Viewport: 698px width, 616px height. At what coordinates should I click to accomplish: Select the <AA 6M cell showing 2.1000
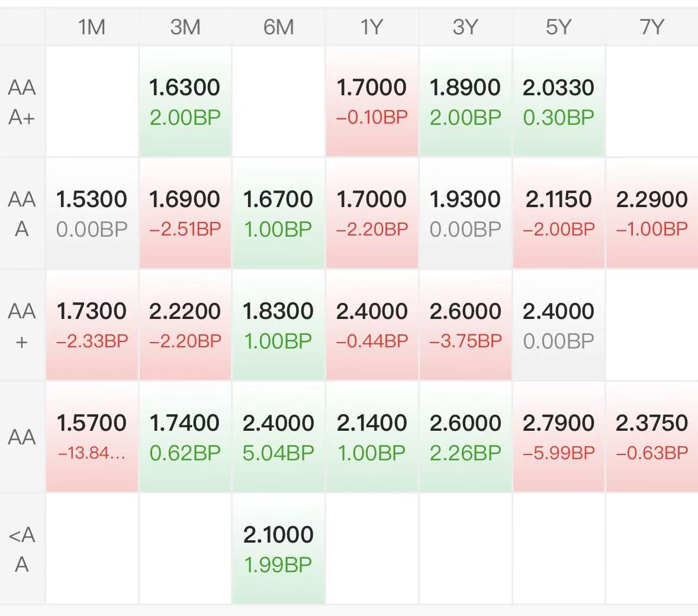tap(278, 549)
